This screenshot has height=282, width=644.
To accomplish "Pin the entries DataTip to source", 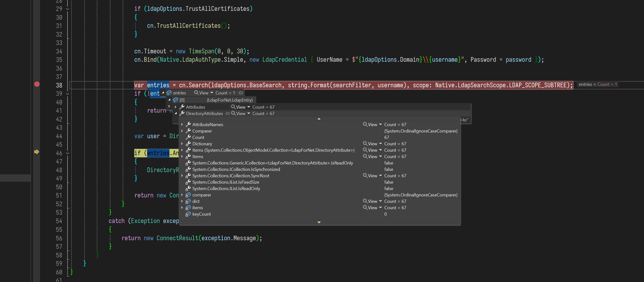I will click(241, 93).
